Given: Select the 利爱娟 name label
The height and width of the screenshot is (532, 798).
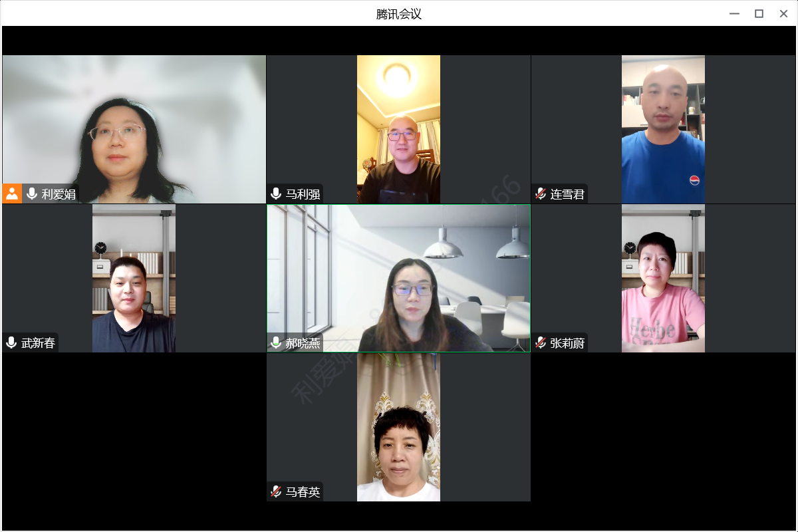Looking at the screenshot, I should tap(59, 194).
